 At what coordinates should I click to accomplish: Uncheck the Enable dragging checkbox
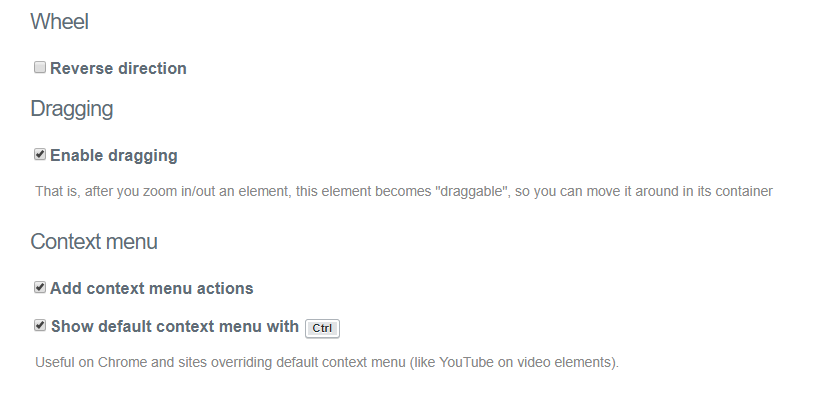click(40, 154)
